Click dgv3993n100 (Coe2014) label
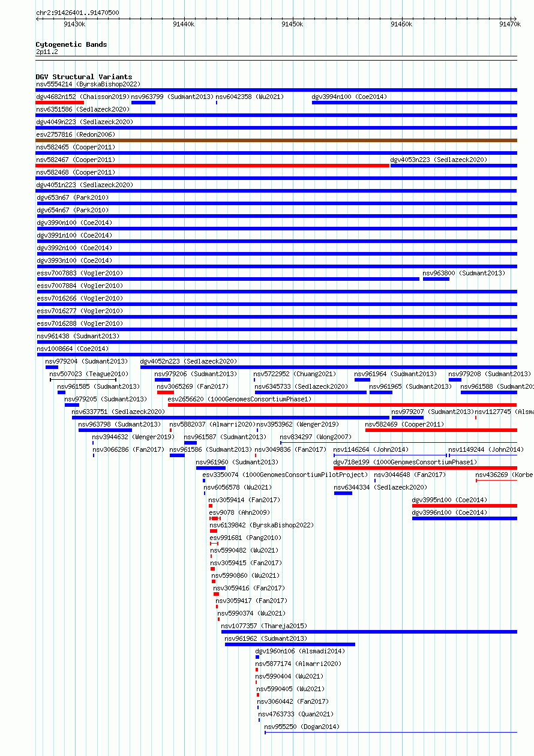The width and height of the screenshot is (534, 756). tap(74, 260)
